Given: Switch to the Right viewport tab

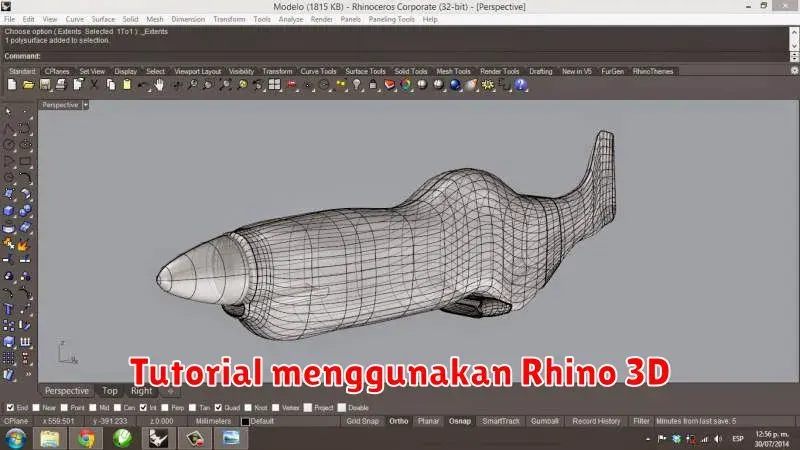Looking at the screenshot, I should pyautogui.click(x=141, y=391).
